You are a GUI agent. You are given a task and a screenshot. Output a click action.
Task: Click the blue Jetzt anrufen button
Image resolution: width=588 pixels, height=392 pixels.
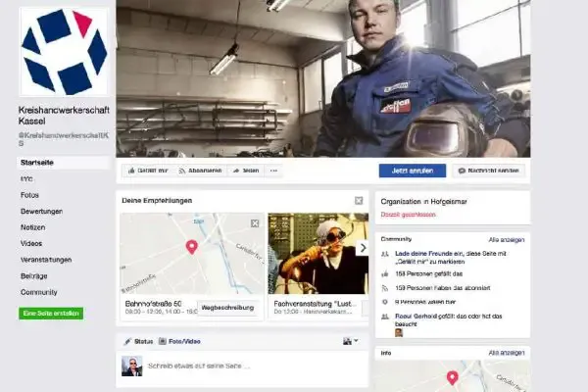tap(413, 171)
